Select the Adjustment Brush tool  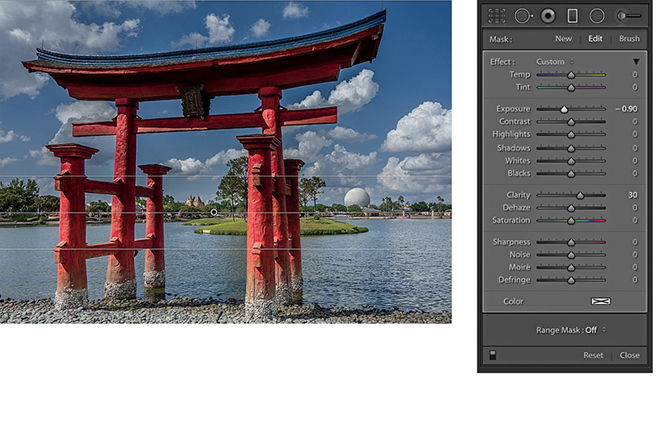(628, 16)
